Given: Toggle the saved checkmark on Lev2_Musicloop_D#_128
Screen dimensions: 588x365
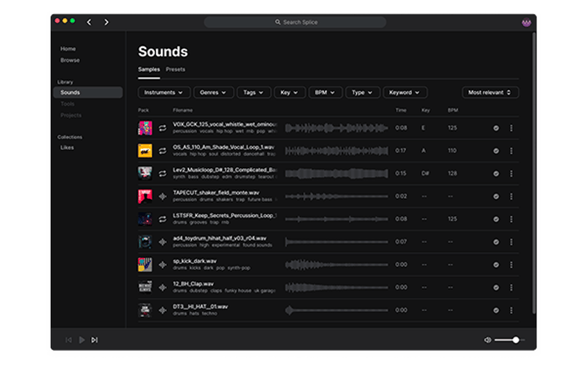Looking at the screenshot, I should (496, 174).
